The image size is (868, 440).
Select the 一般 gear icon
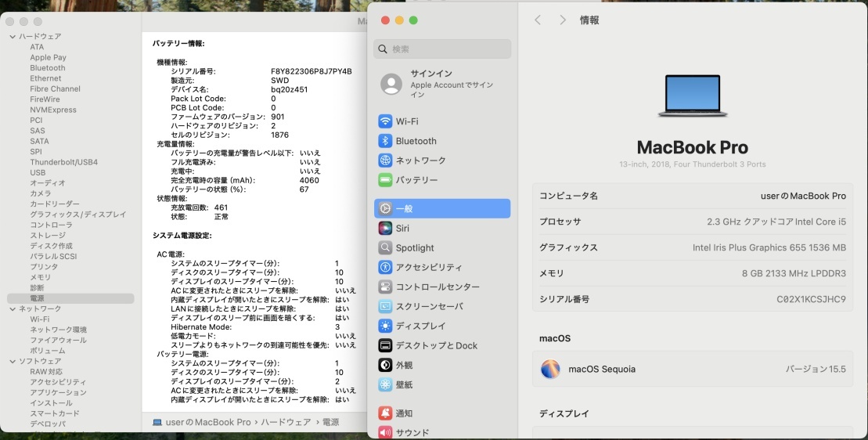385,209
